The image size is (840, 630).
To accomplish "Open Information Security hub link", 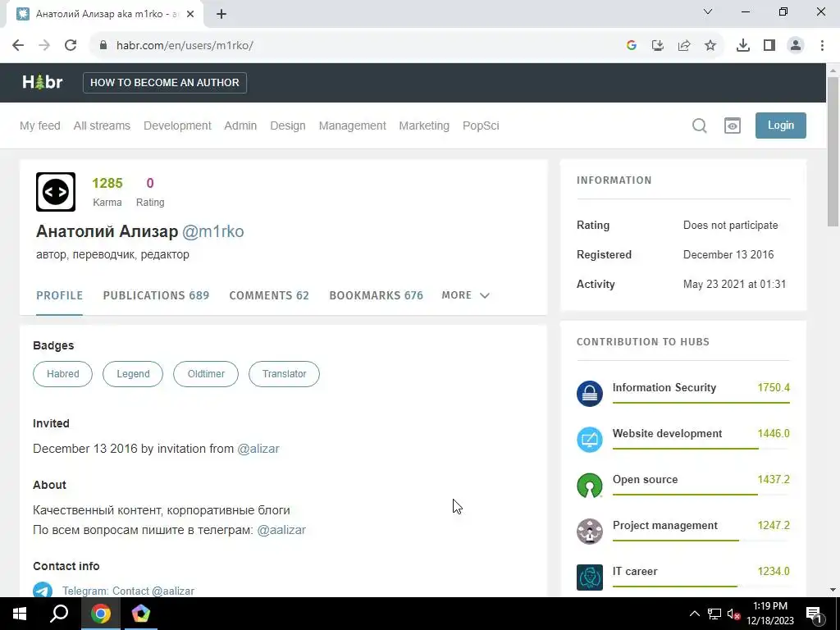I will (664, 387).
